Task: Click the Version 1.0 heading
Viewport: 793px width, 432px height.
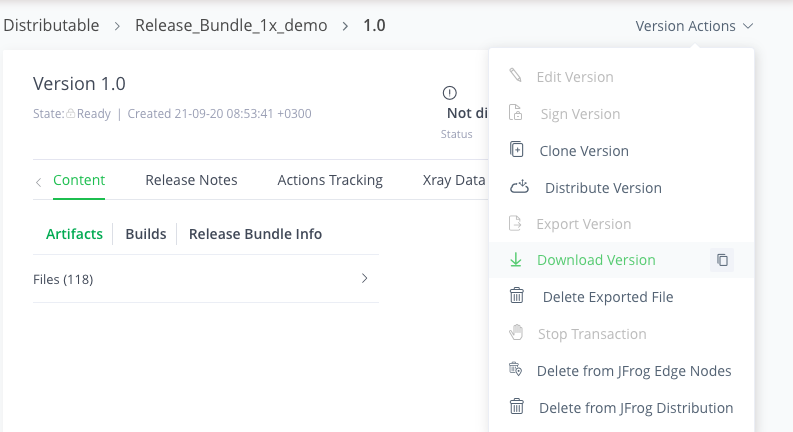Action: 79,83
